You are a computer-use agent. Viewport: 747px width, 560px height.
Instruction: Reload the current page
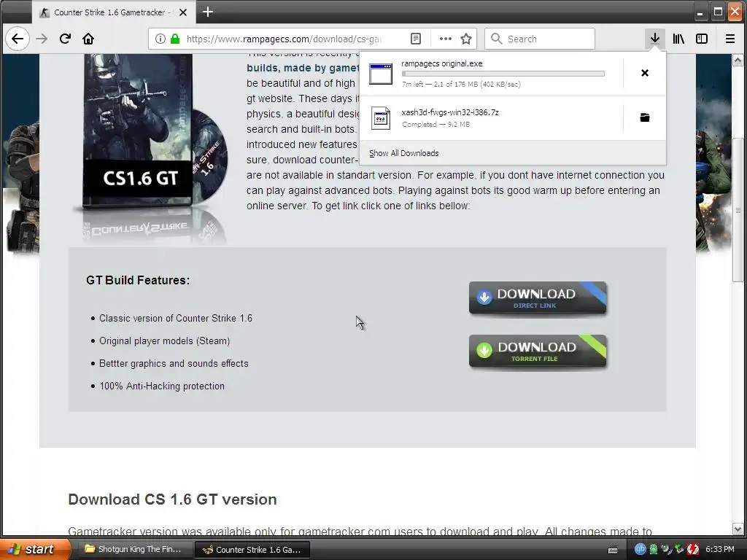(x=65, y=39)
